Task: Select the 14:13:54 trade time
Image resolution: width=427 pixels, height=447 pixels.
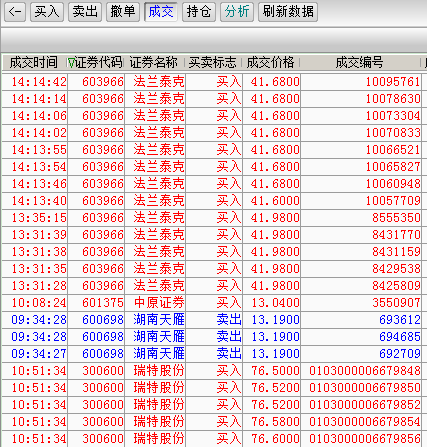Action: point(39,167)
